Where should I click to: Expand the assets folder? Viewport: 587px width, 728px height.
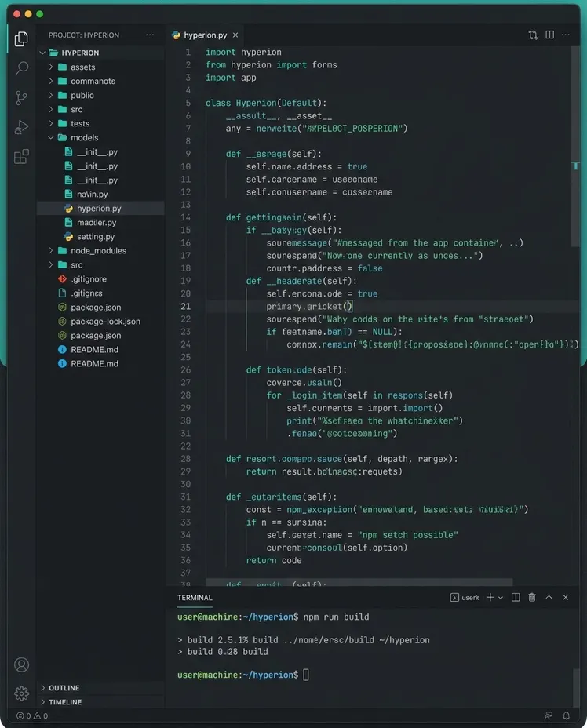pyautogui.click(x=51, y=67)
